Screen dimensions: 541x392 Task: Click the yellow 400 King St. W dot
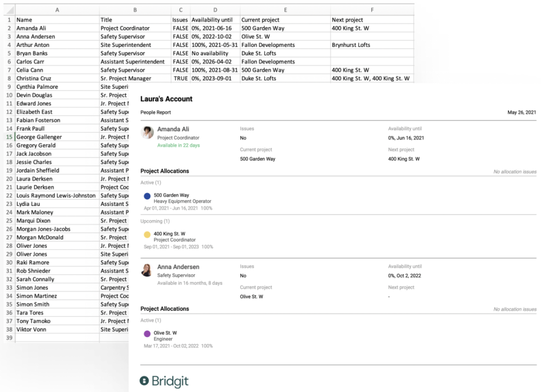pos(147,235)
